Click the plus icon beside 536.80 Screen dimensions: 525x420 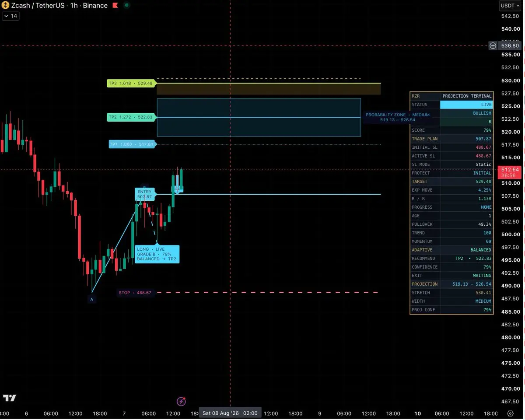[x=493, y=45]
